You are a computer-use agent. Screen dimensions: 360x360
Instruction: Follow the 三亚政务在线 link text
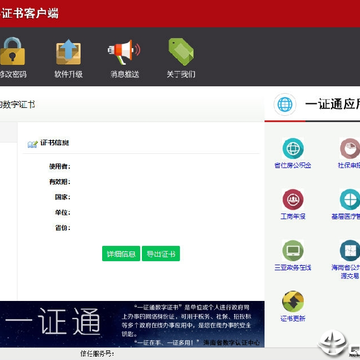(x=293, y=268)
